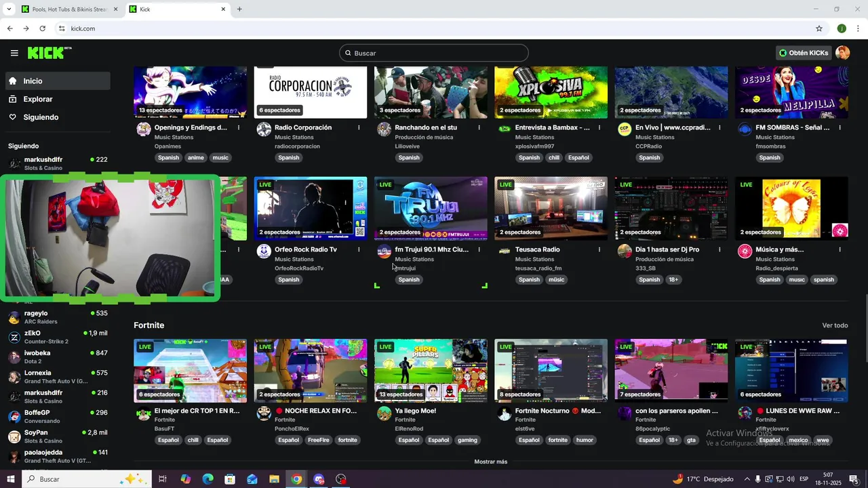The width and height of the screenshot is (868, 488).
Task: Open zEKO channel in following list
Action: pos(58,337)
